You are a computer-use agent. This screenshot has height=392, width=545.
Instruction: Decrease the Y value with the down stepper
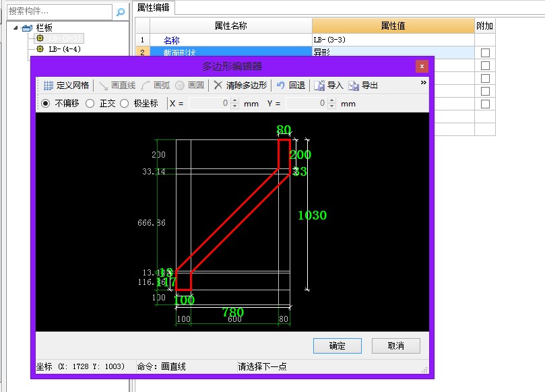click(332, 106)
